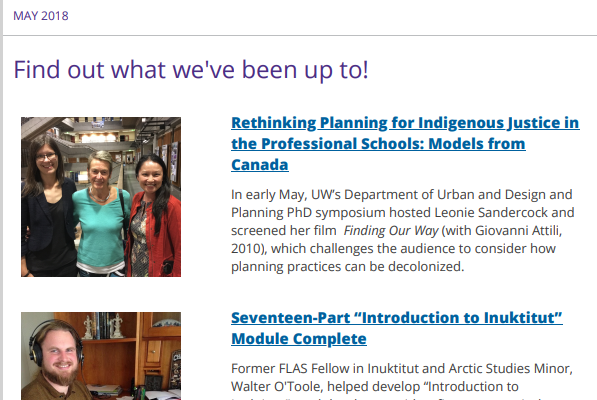597x400 pixels.
Task: Open the Rethinking Planning for Indigenous Justice article
Action: (405, 144)
